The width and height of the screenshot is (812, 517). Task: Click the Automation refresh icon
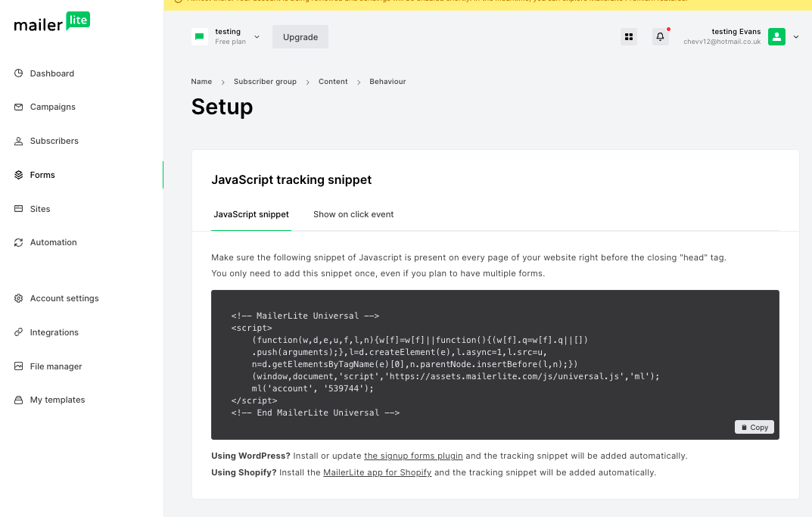coord(19,242)
